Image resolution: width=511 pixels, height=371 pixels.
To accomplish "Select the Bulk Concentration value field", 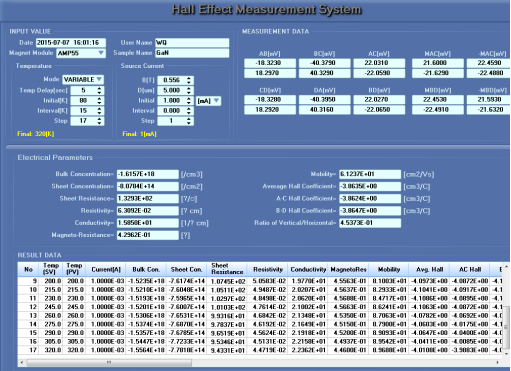I will [x=148, y=174].
